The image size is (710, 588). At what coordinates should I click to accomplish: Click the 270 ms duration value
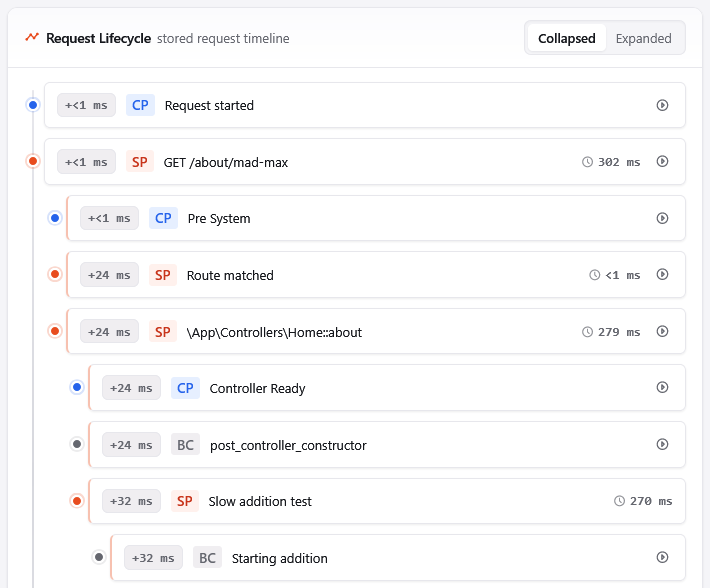651,501
